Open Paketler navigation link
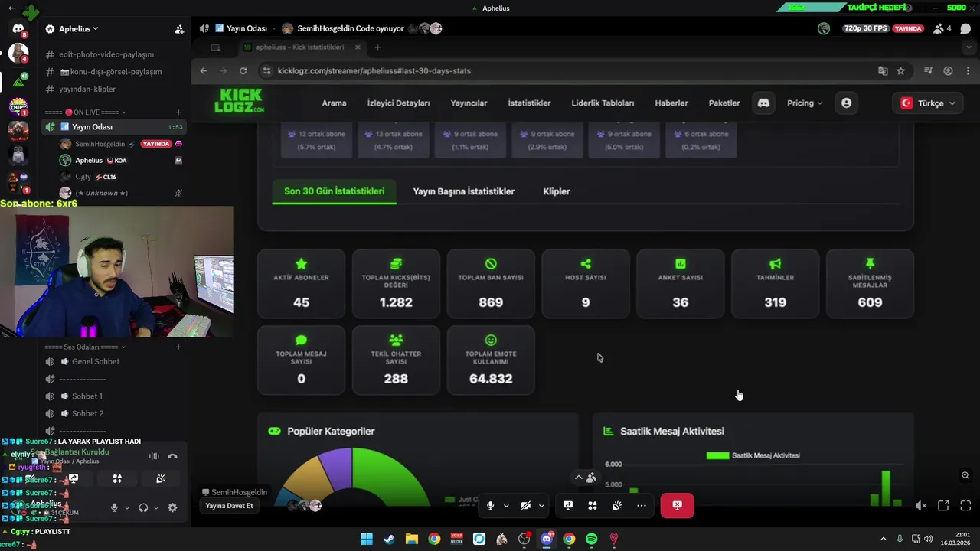980x551 pixels. click(x=724, y=103)
